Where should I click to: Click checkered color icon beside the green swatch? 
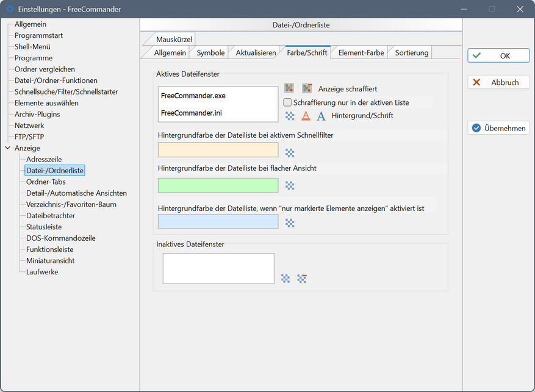[290, 186]
